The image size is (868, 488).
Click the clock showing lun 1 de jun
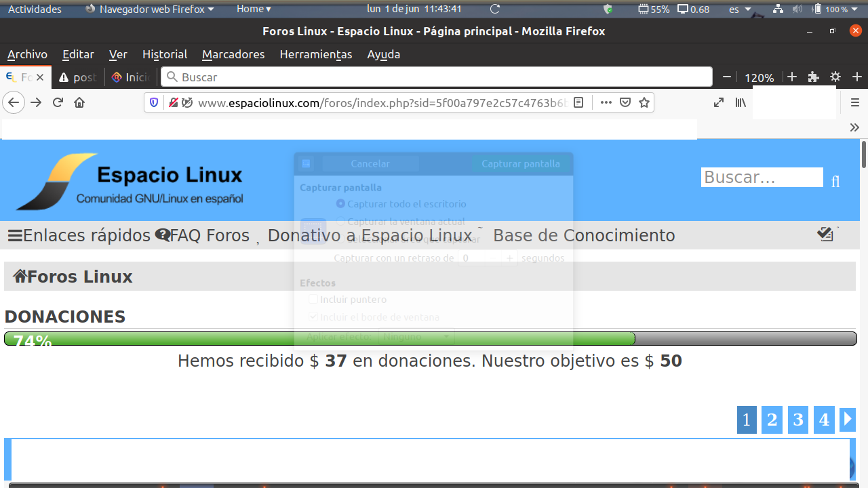(414, 9)
